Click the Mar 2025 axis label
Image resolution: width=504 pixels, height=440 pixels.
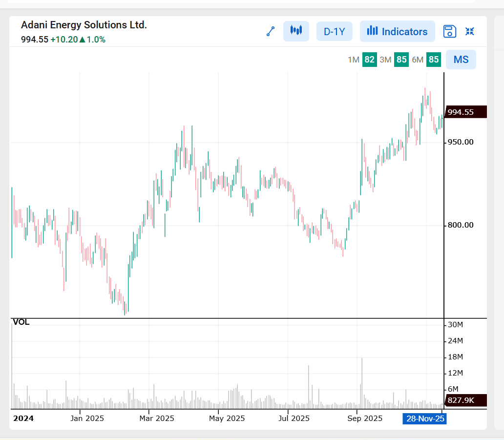point(157,419)
